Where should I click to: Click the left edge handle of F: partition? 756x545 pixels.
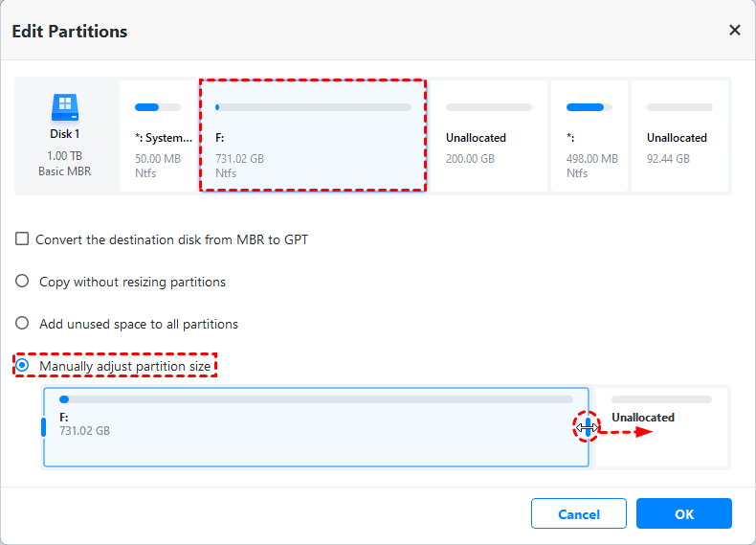coord(43,427)
